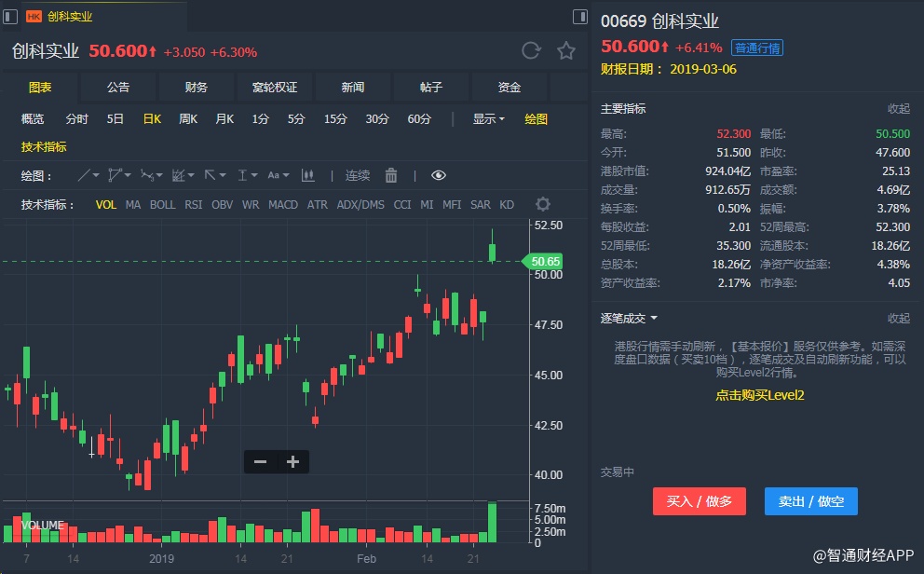Image resolution: width=924 pixels, height=574 pixels.
Task: Enable the ADX/DMS indicator
Action: pyautogui.click(x=360, y=204)
